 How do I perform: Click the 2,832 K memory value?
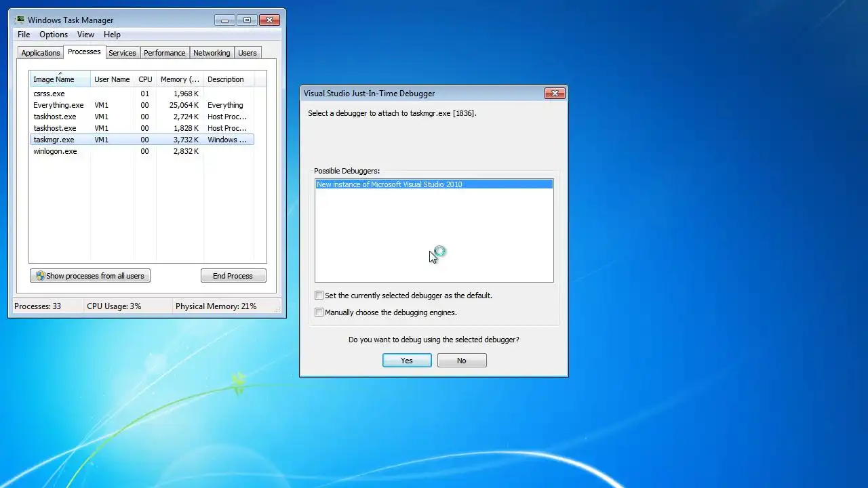tap(186, 151)
